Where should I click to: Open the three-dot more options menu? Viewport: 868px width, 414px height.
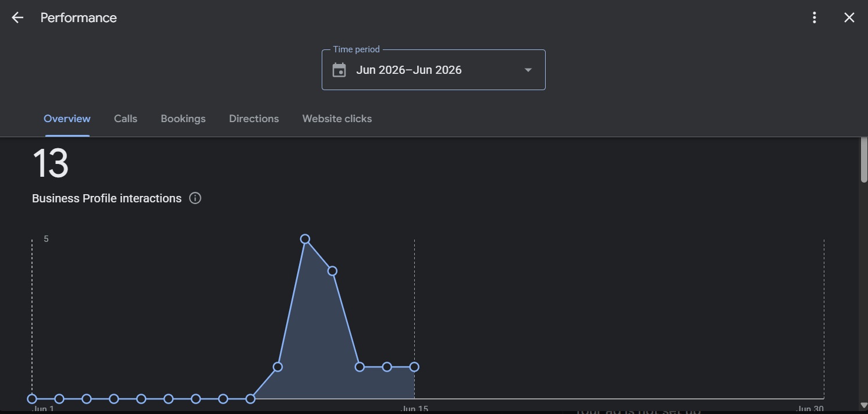(814, 17)
